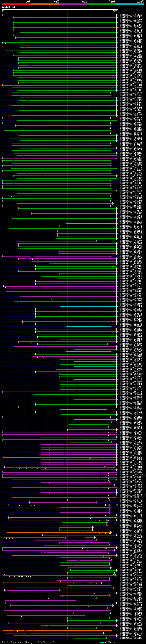Pick the UniRef100_O93810 hit label

(131, 379)
